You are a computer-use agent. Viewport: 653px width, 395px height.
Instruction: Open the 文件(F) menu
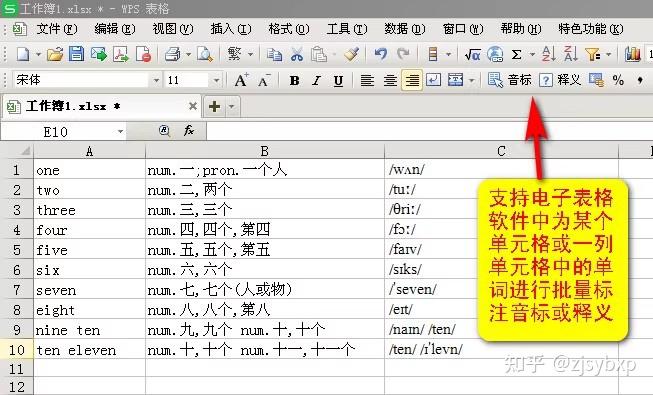pyautogui.click(x=57, y=29)
